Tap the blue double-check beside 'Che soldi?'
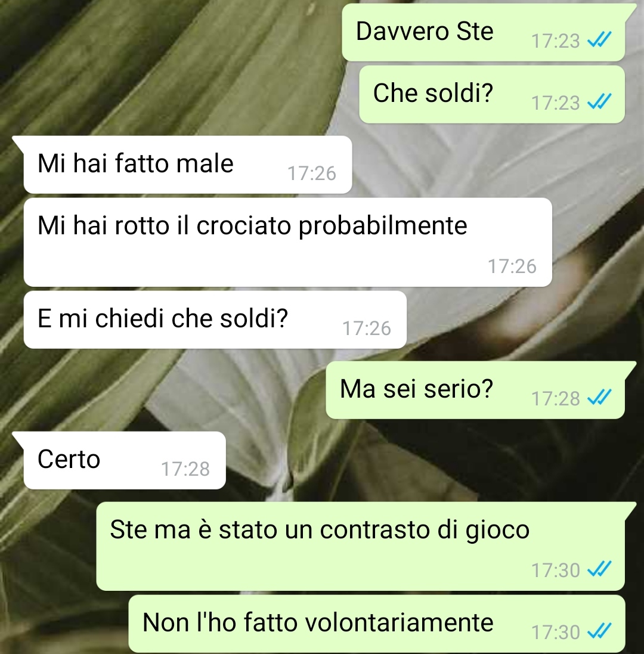The height and width of the screenshot is (654, 644). [599, 102]
